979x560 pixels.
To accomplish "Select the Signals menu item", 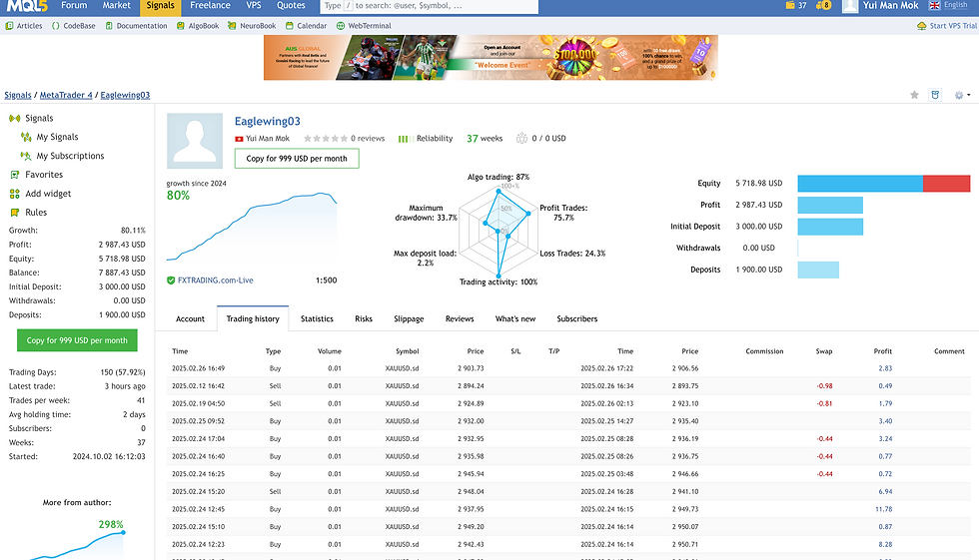I will click(x=161, y=6).
